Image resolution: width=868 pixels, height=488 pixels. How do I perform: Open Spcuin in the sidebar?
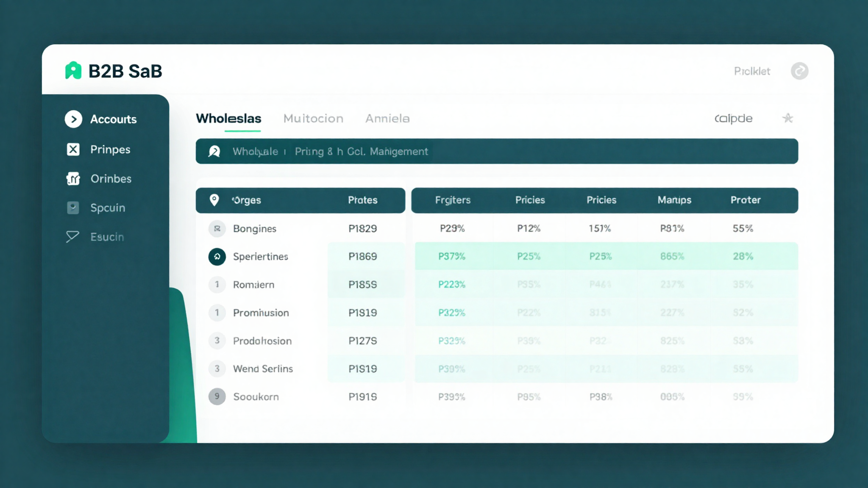point(108,208)
